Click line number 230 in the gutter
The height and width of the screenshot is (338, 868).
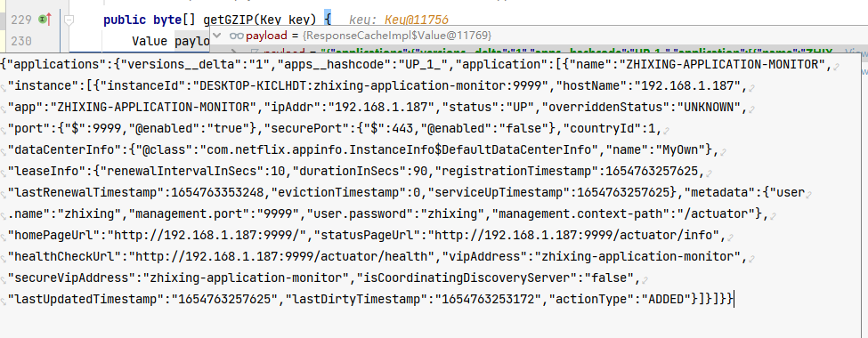(x=21, y=41)
